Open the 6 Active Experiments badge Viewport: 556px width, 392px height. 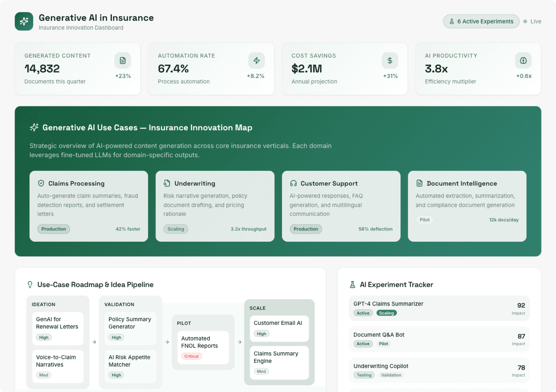pyautogui.click(x=481, y=21)
